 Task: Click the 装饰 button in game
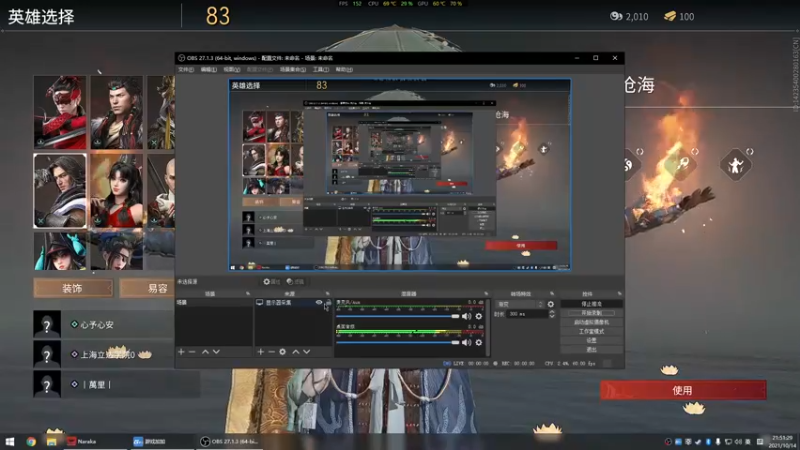(x=73, y=288)
